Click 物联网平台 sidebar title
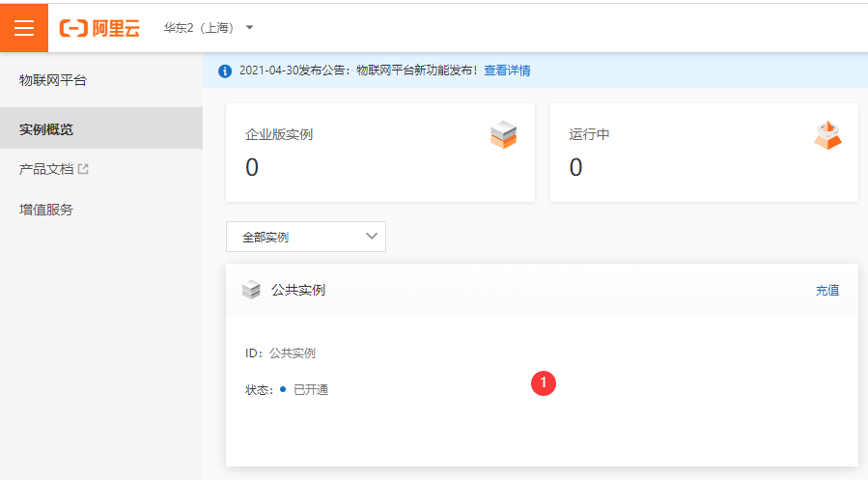The image size is (868, 480). pos(53,80)
